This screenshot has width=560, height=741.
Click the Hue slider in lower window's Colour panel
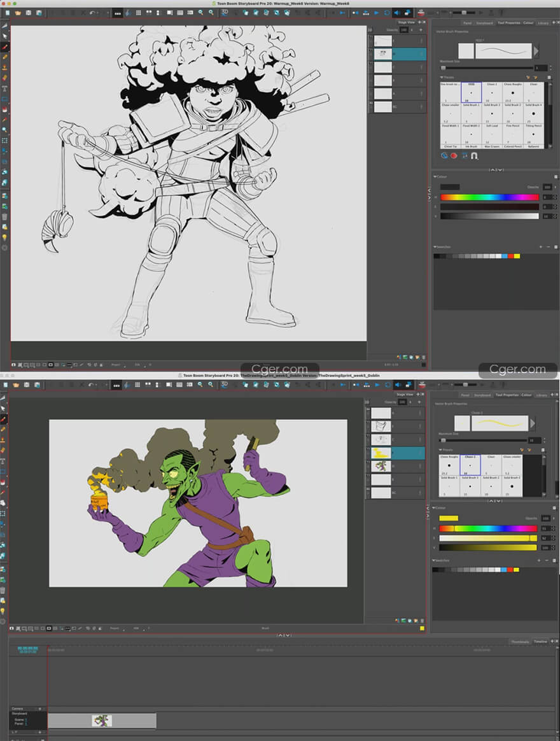(488, 528)
